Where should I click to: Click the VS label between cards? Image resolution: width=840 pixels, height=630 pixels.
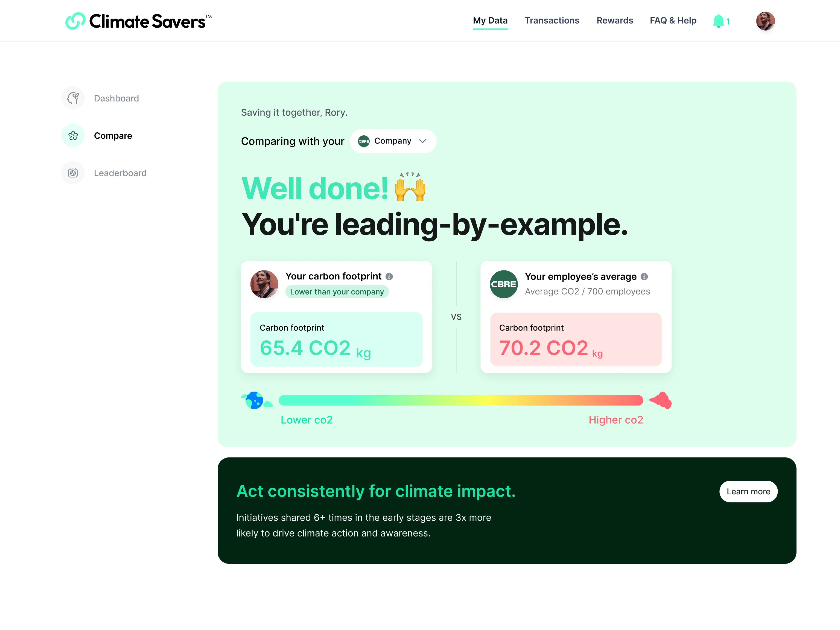click(456, 317)
